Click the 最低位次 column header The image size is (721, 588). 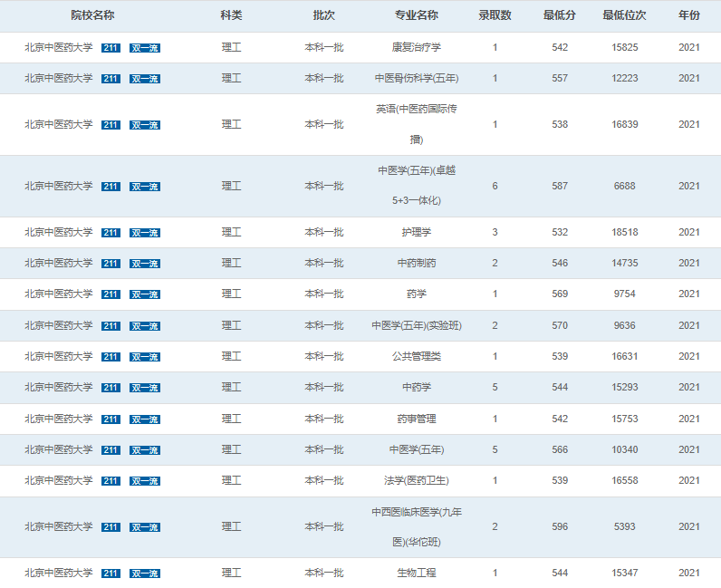click(x=624, y=15)
